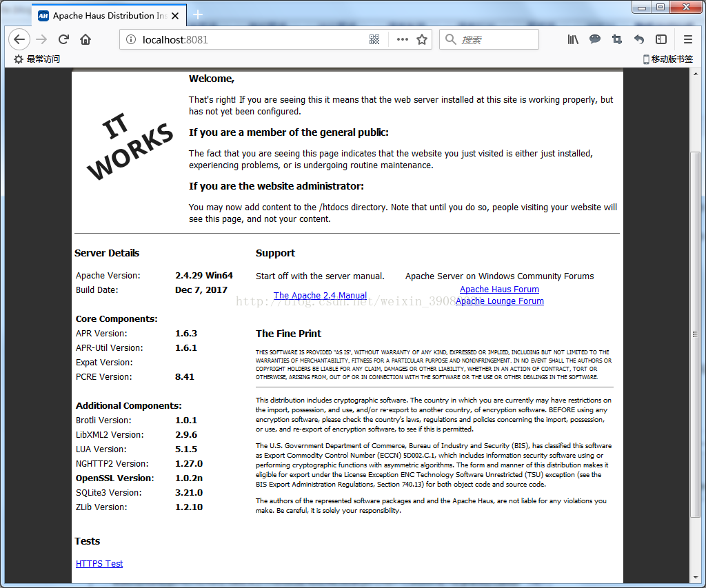The width and height of the screenshot is (706, 588).
Task: Minimize the Firefox window
Action: coord(642,7)
